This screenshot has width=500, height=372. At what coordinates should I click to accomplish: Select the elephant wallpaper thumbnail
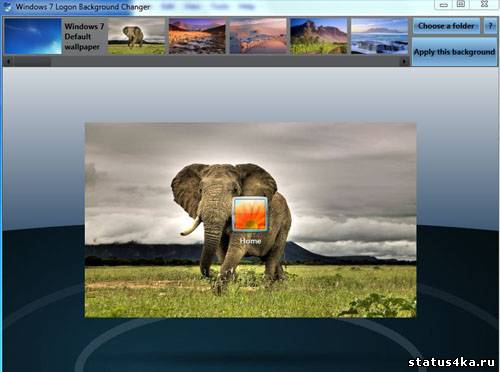pyautogui.click(x=136, y=36)
